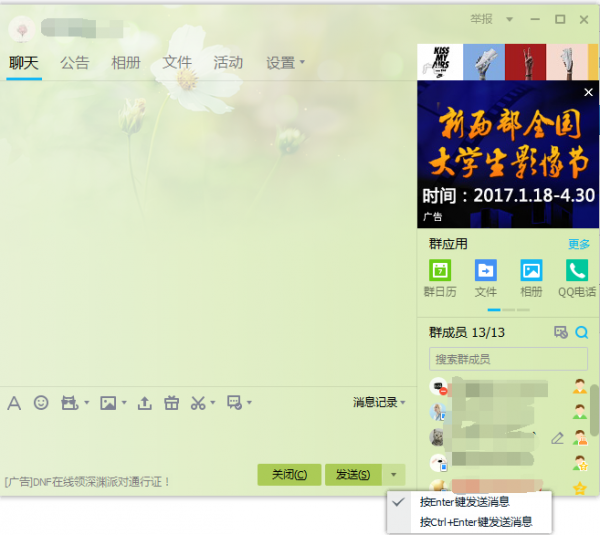
Task: Click the magnifier icon beside 群成员
Action: [581, 333]
